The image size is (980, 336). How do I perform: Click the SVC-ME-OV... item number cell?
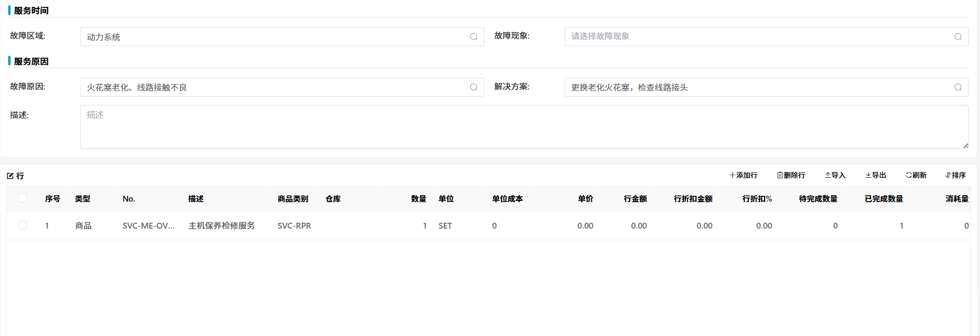click(x=148, y=225)
